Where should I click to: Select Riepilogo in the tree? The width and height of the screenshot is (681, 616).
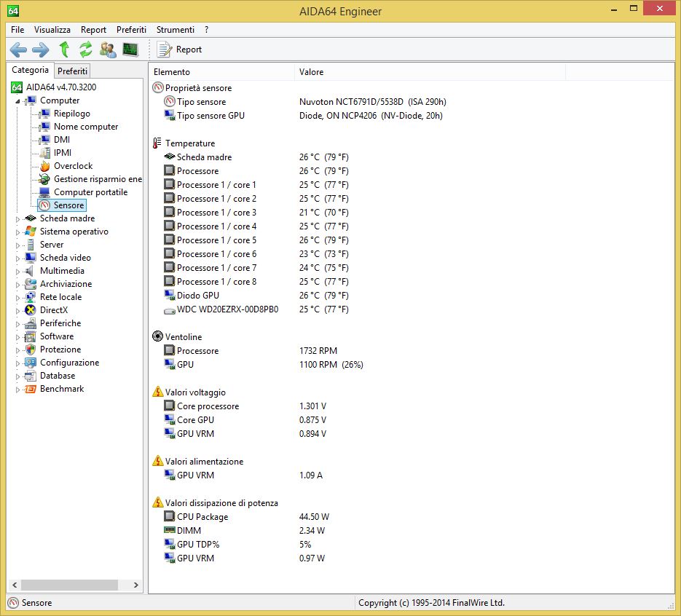pos(71,114)
